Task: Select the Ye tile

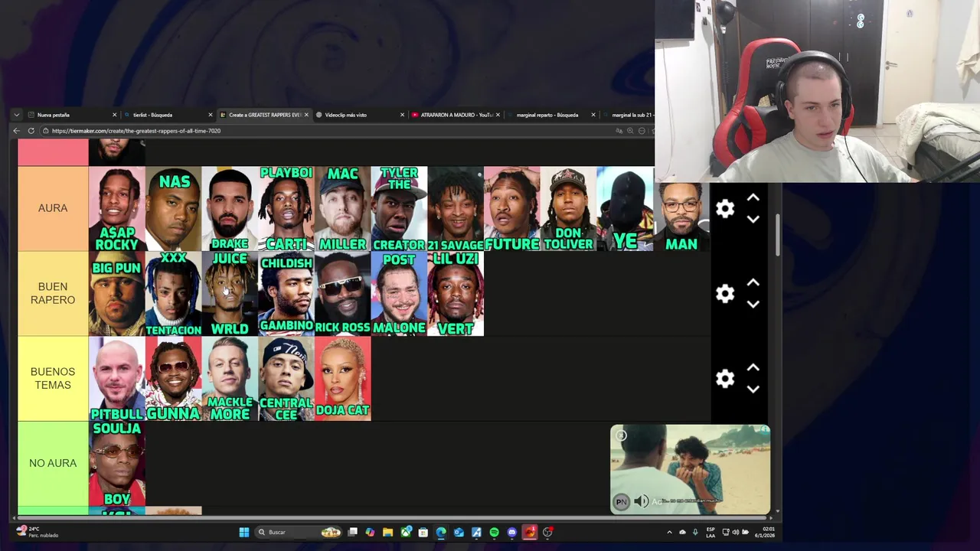Action: 625,208
